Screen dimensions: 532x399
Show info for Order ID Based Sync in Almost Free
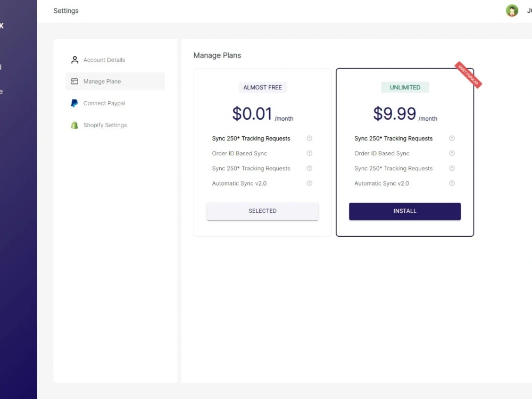click(310, 153)
